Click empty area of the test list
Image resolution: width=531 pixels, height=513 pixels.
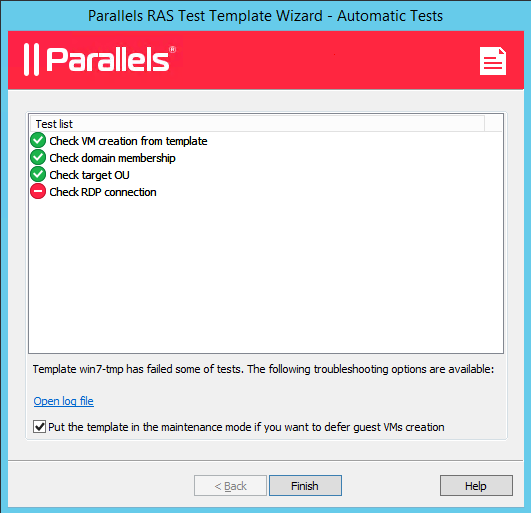[266, 276]
